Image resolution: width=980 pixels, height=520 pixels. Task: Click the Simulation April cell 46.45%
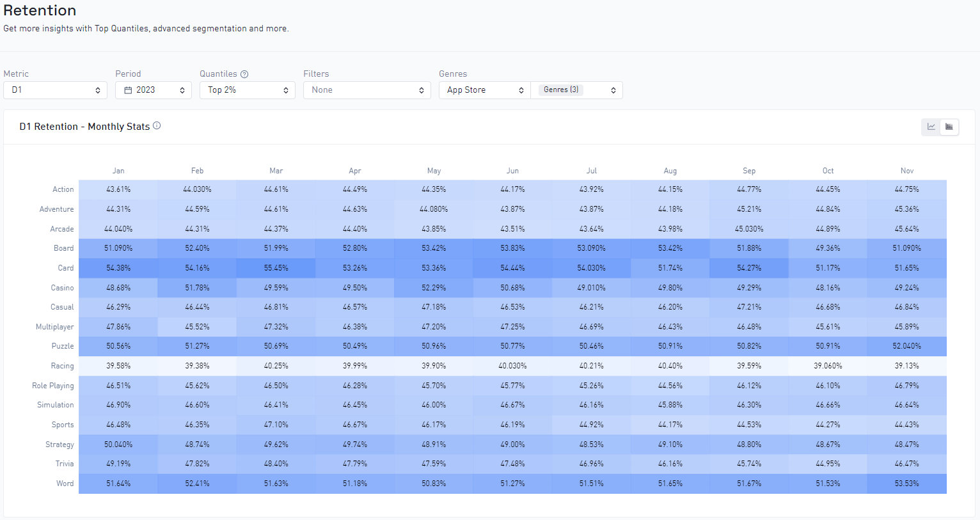click(355, 405)
